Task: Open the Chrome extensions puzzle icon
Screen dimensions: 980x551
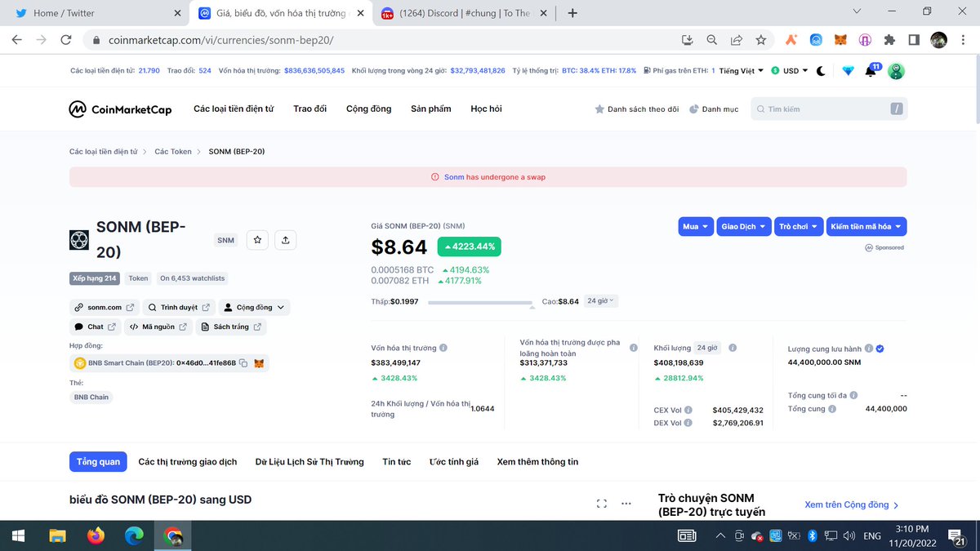Action: click(890, 39)
